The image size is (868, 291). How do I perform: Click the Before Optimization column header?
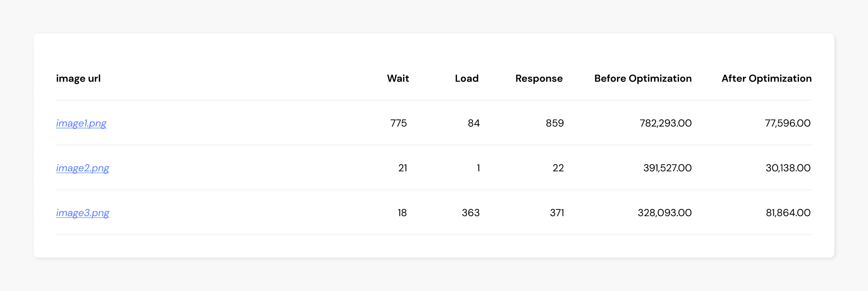coord(643,78)
